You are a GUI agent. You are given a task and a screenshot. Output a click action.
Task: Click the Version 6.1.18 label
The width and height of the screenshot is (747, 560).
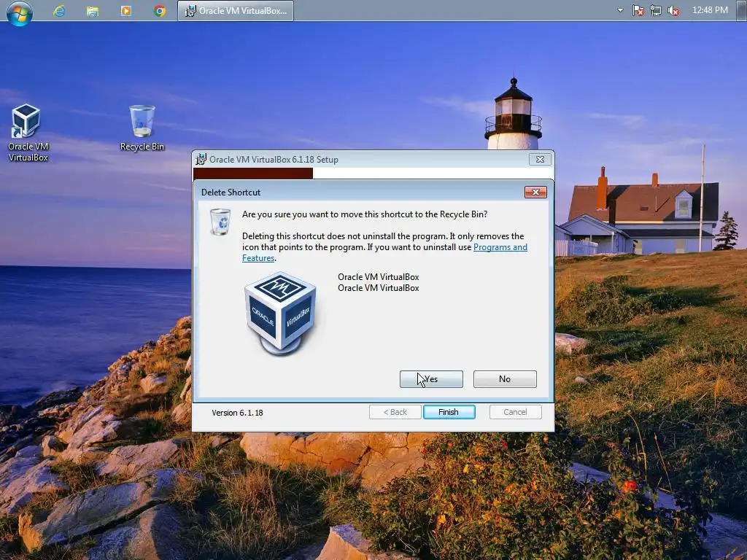coord(237,413)
